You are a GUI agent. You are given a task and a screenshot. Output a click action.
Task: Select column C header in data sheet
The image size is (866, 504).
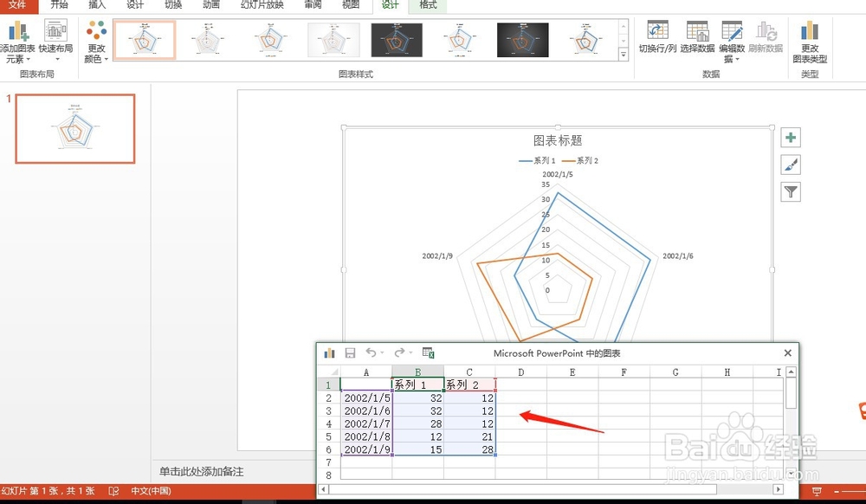[469, 372]
